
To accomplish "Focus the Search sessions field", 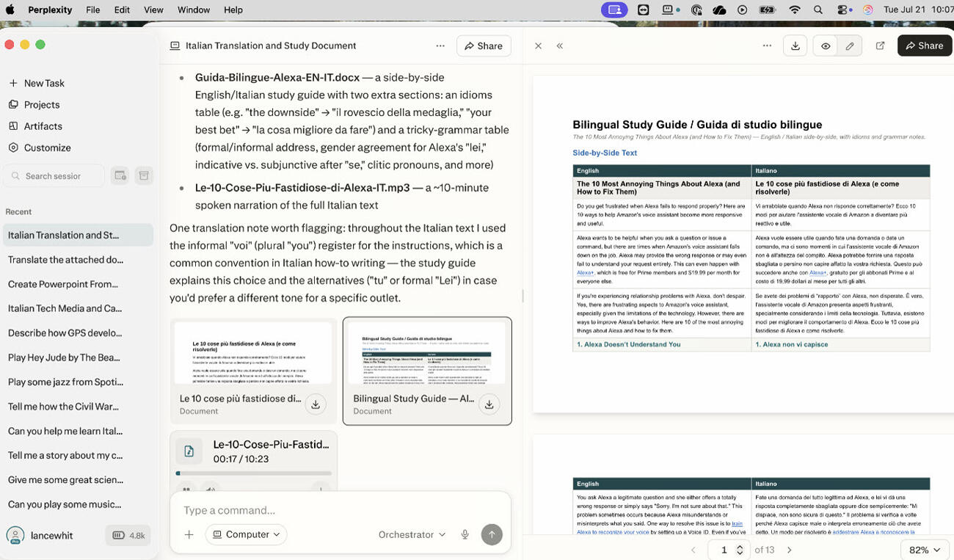I will coord(55,176).
